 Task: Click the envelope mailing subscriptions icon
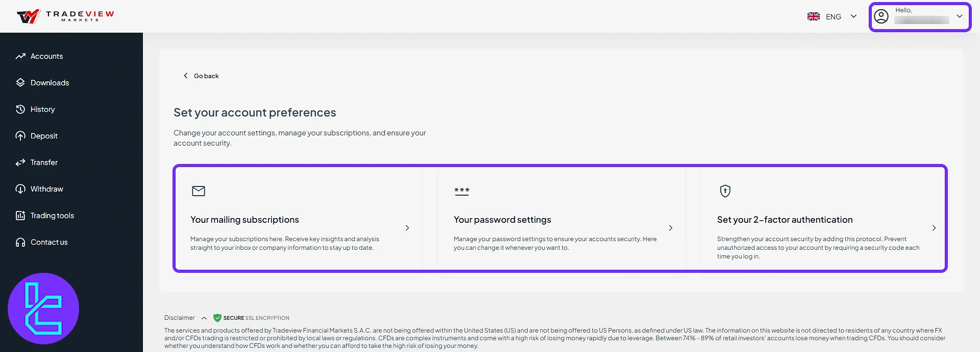pyautogui.click(x=199, y=191)
